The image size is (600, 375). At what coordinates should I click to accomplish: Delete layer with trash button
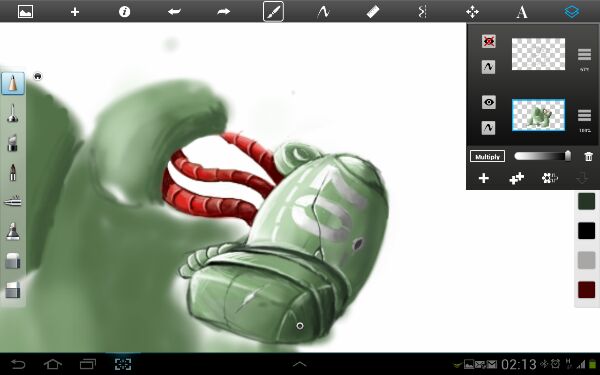tap(589, 156)
